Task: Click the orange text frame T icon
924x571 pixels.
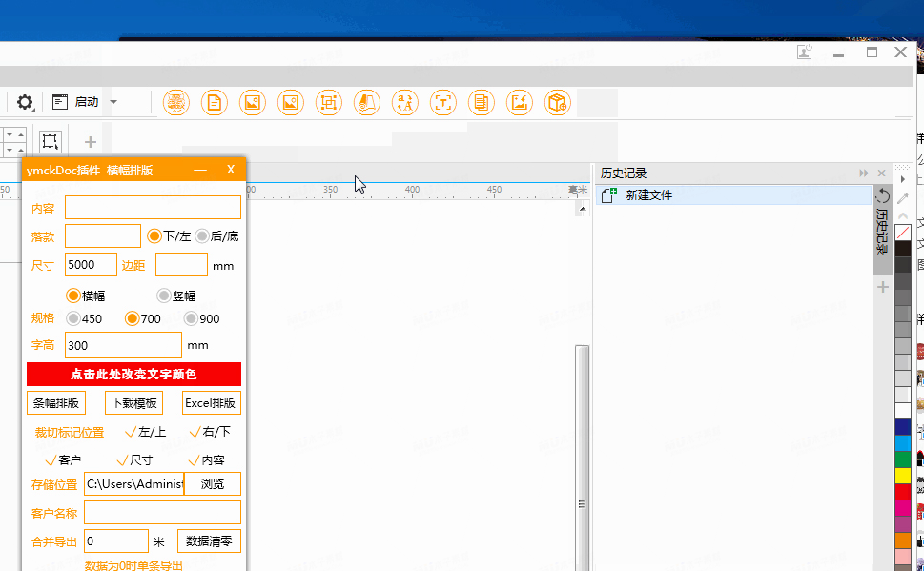Action: point(443,103)
